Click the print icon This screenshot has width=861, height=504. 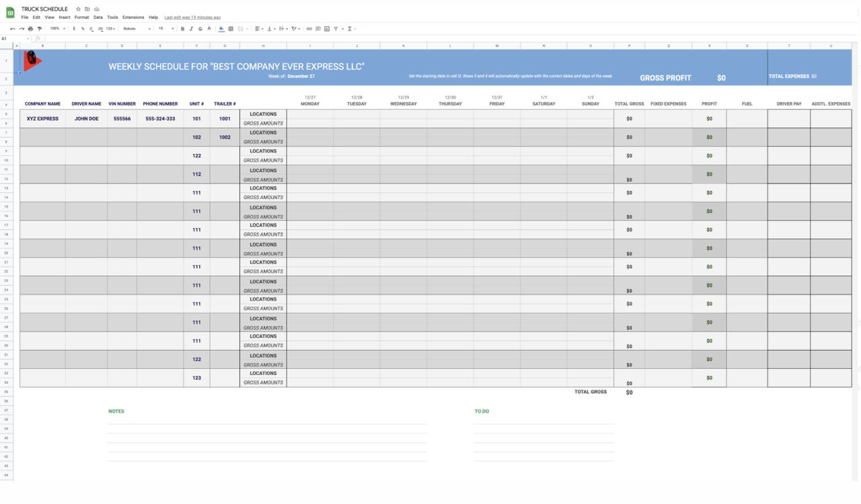click(x=30, y=29)
